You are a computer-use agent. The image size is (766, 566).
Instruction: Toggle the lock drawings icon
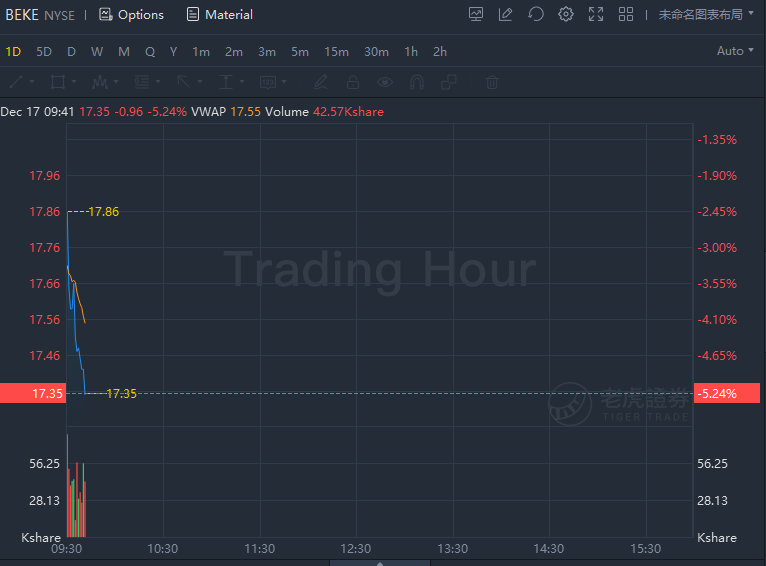point(353,82)
